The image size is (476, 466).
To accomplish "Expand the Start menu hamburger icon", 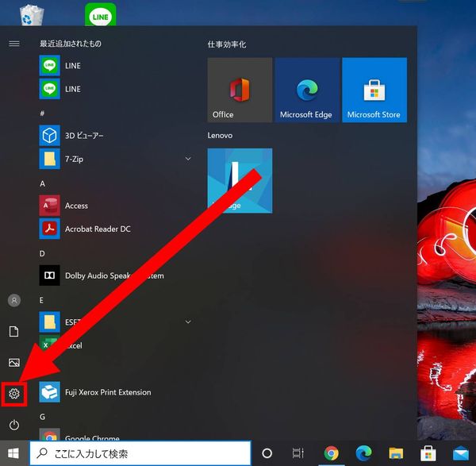I will [14, 44].
